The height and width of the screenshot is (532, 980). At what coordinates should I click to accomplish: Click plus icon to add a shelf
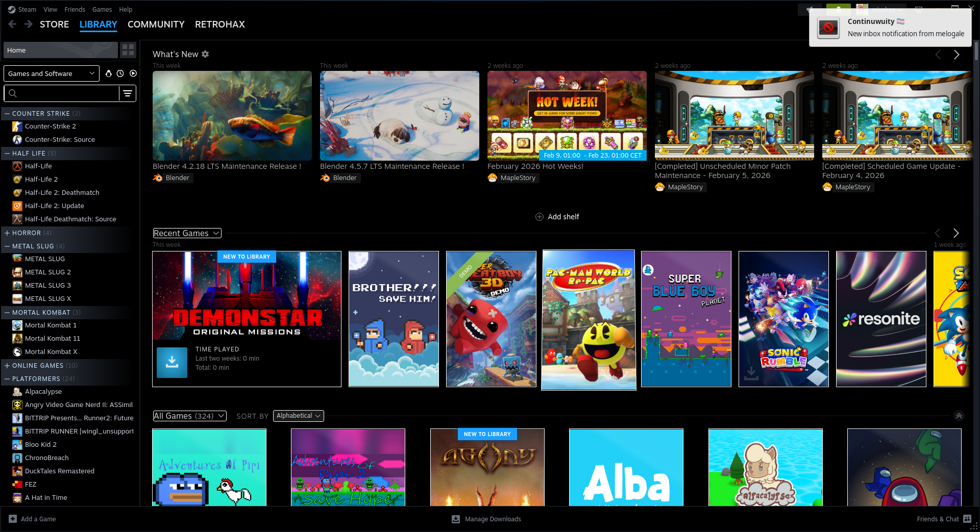[x=540, y=217]
